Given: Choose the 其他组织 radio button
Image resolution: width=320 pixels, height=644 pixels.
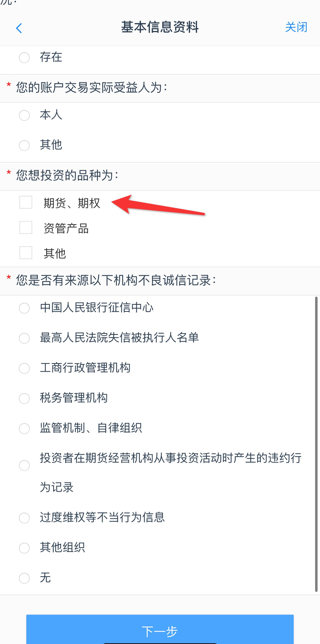Looking at the screenshot, I should pos(24,548).
